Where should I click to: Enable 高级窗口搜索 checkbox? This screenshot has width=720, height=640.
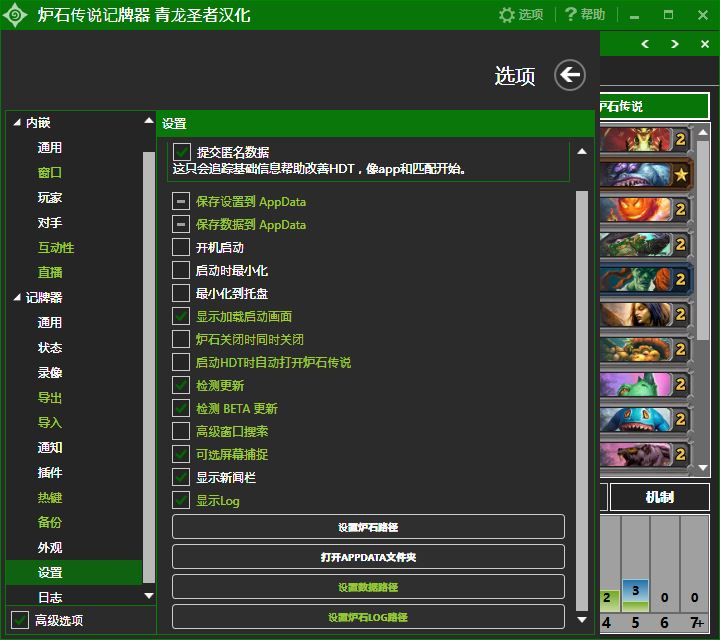coord(180,431)
